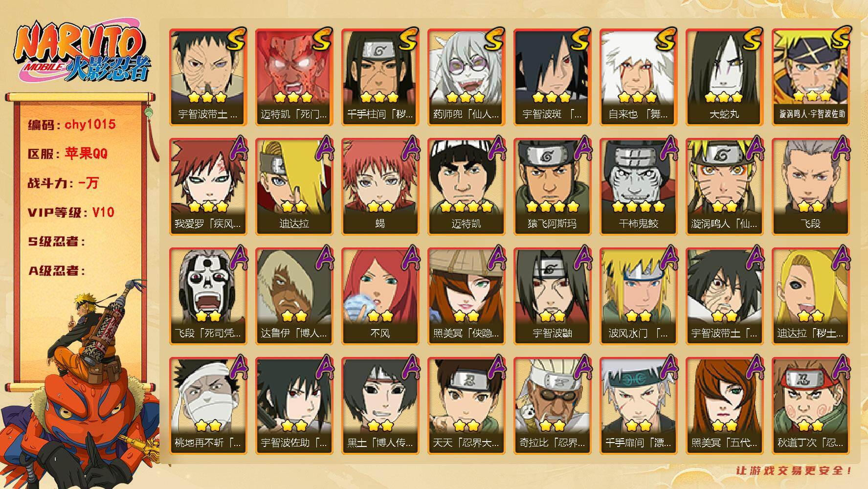Click the stars on 千手扉间 card
The height and width of the screenshot is (489, 868).
coord(638,425)
